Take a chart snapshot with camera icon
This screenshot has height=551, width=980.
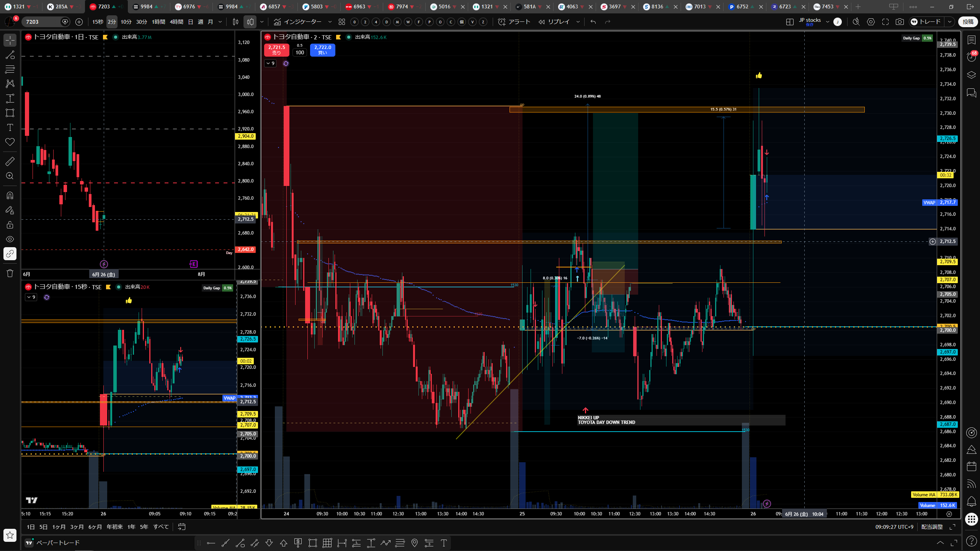[x=900, y=22]
